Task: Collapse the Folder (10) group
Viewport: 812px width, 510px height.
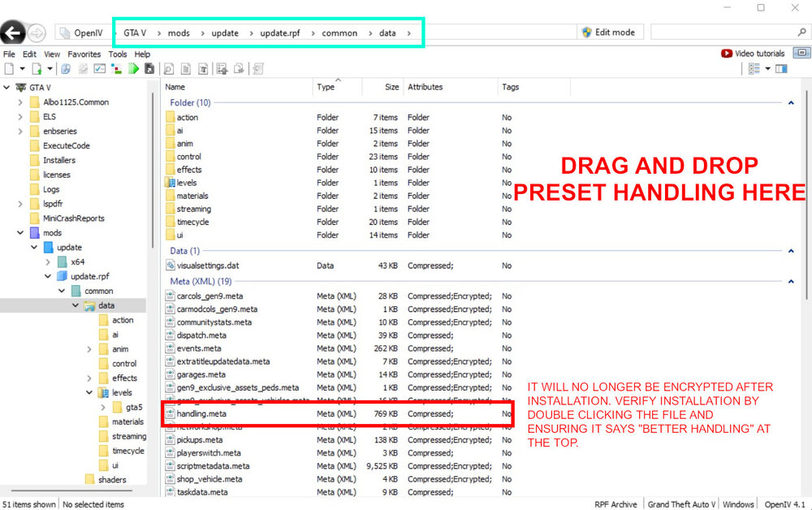Action: pyautogui.click(x=791, y=103)
